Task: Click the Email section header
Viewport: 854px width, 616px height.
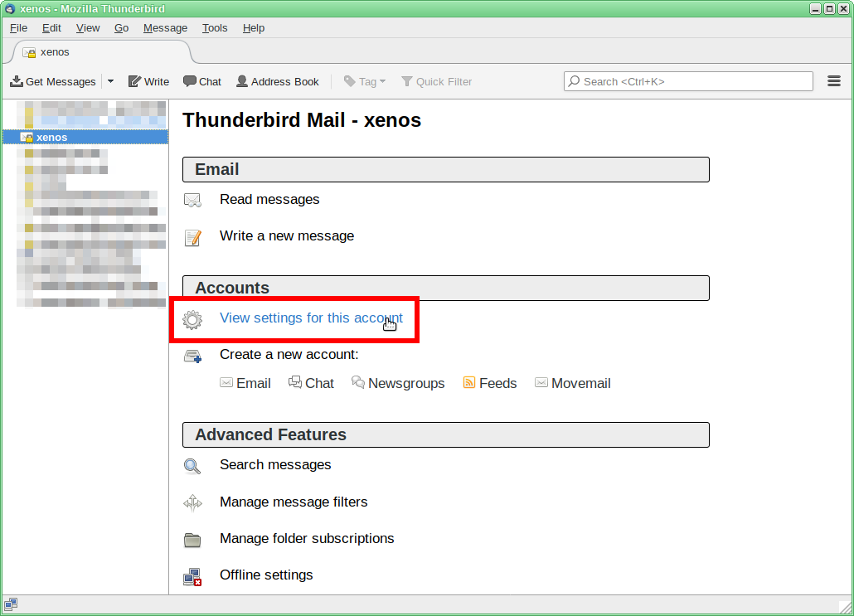Action: (445, 169)
